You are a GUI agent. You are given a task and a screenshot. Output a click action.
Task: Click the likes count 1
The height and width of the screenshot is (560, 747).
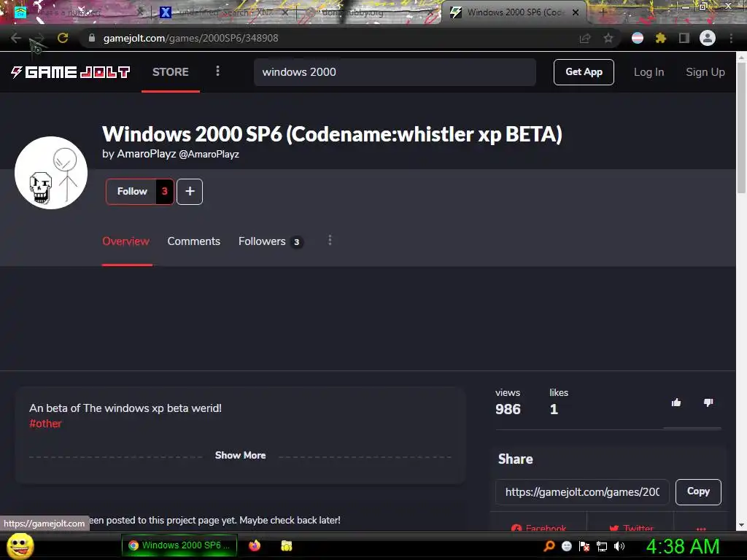(x=554, y=409)
